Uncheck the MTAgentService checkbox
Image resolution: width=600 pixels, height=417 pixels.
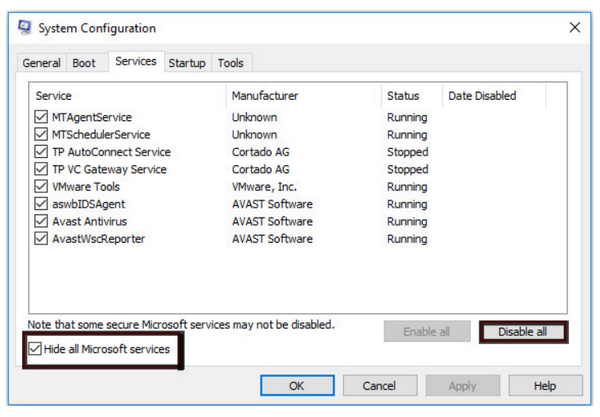point(41,118)
